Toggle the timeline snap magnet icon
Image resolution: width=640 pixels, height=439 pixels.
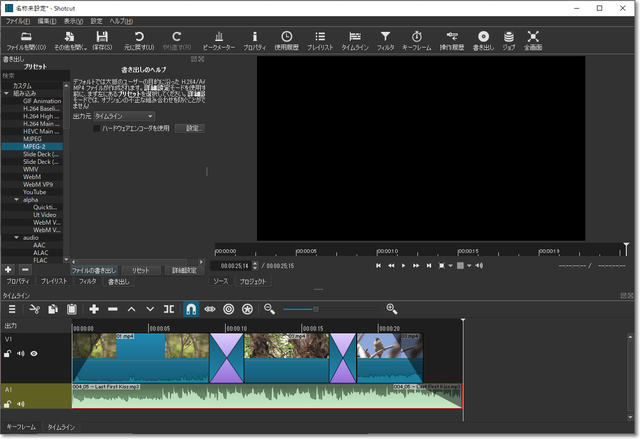191,309
